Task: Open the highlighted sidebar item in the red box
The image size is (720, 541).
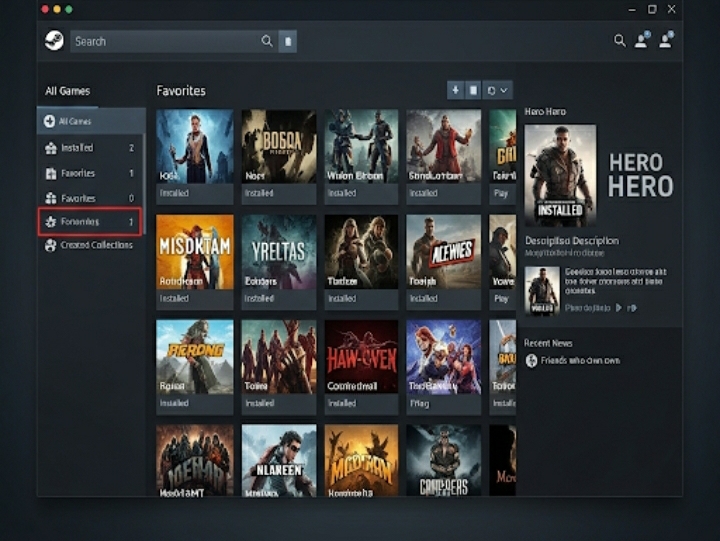Action: [x=90, y=221]
